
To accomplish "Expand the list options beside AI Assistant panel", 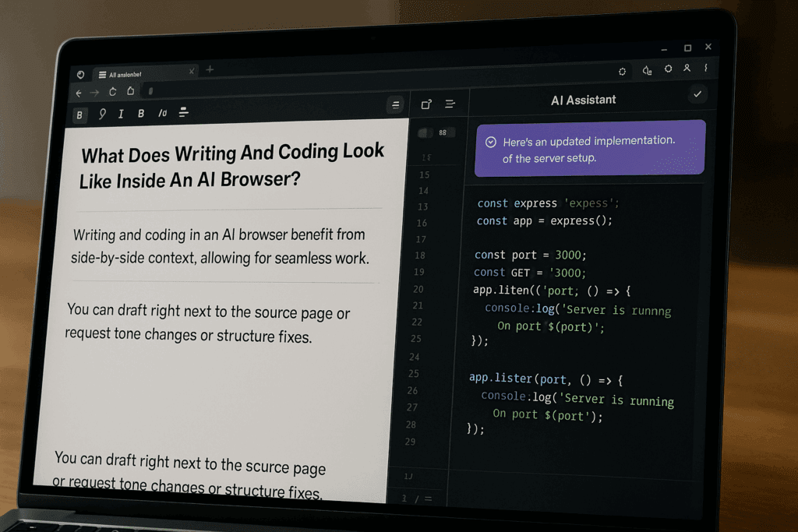I will point(450,103).
